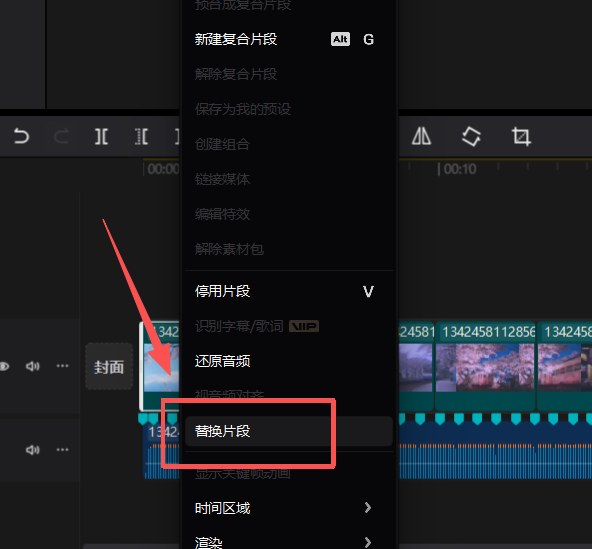Click the mirror flip icon
The width and height of the screenshot is (592, 549).
coord(421,136)
